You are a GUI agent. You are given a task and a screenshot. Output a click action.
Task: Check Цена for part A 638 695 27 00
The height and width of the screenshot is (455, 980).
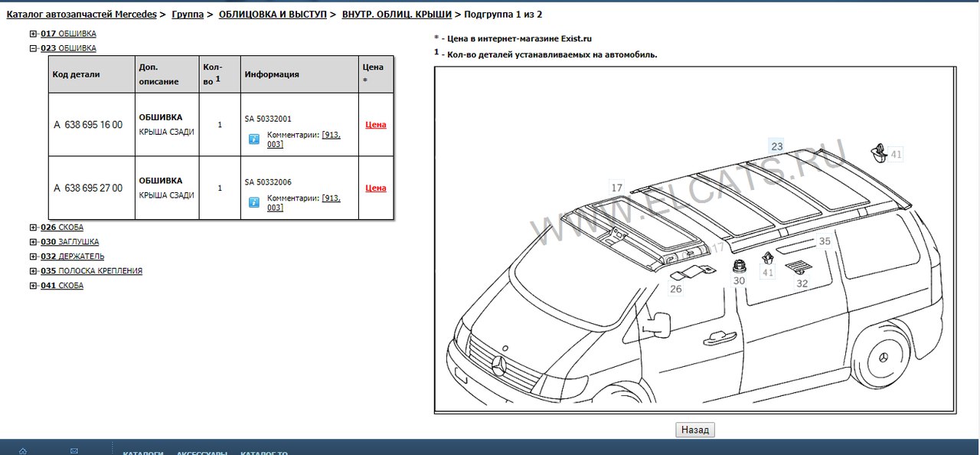(376, 188)
